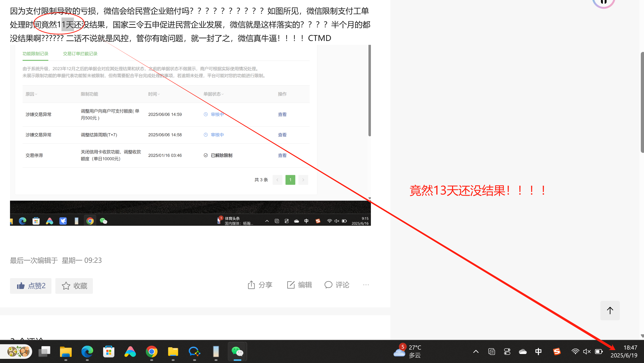Image resolution: width=644 pixels, height=363 pixels.
Task: Toggle the Chinese input mode indicator 中
Action: pyautogui.click(x=538, y=352)
